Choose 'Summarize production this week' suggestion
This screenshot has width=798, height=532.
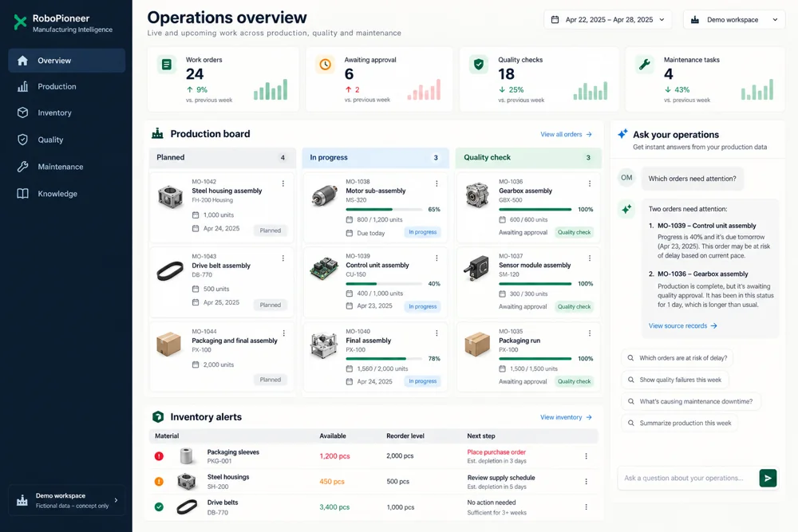pyautogui.click(x=679, y=424)
